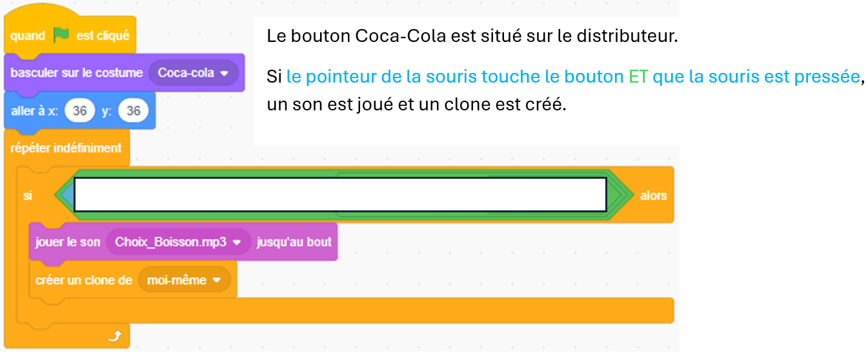Select the jouer le son block
This screenshot has height=353, width=868.
coord(183,242)
